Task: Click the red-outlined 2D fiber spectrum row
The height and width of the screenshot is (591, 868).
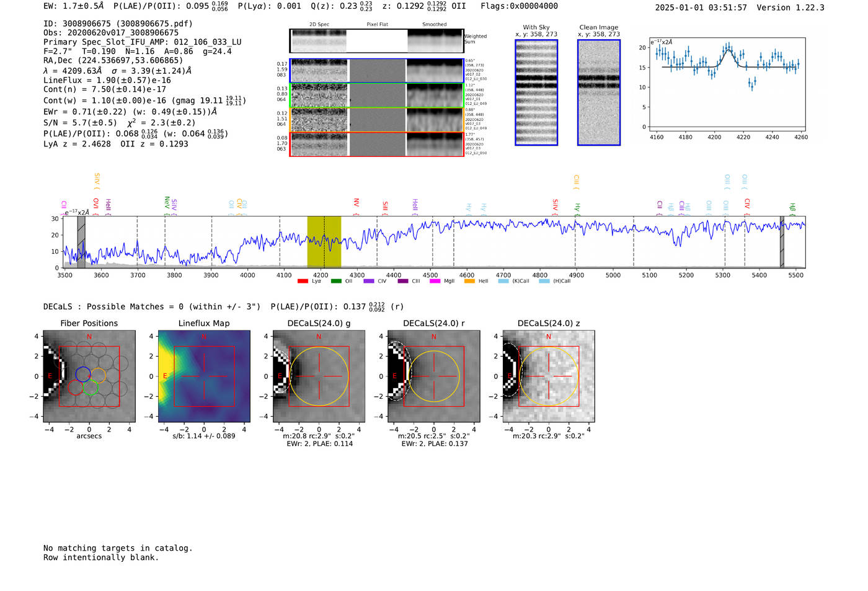Action: (x=376, y=144)
